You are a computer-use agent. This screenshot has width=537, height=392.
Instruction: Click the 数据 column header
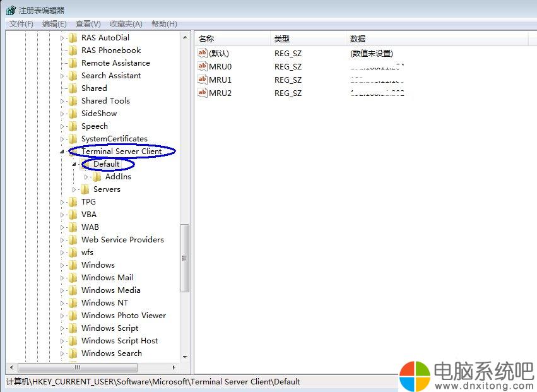point(358,39)
